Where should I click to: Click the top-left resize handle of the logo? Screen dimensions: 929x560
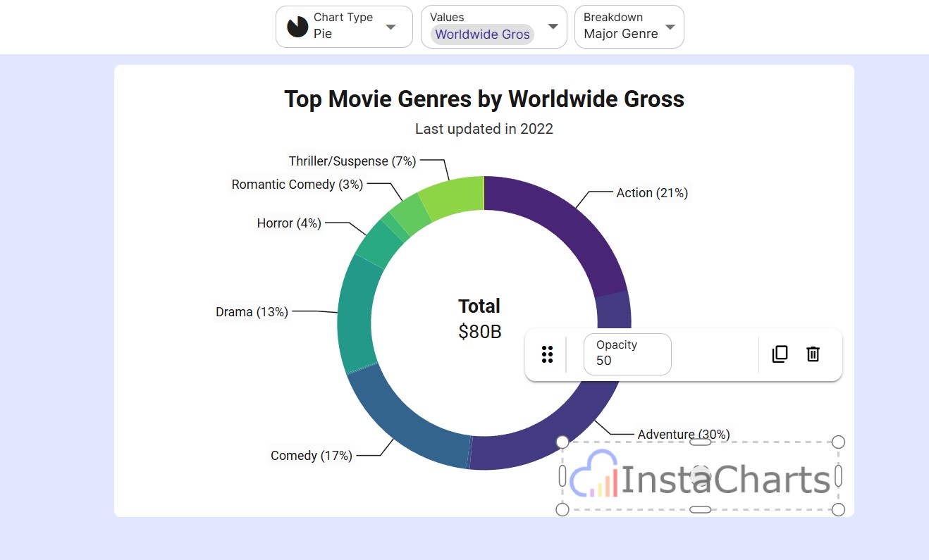tap(562, 442)
